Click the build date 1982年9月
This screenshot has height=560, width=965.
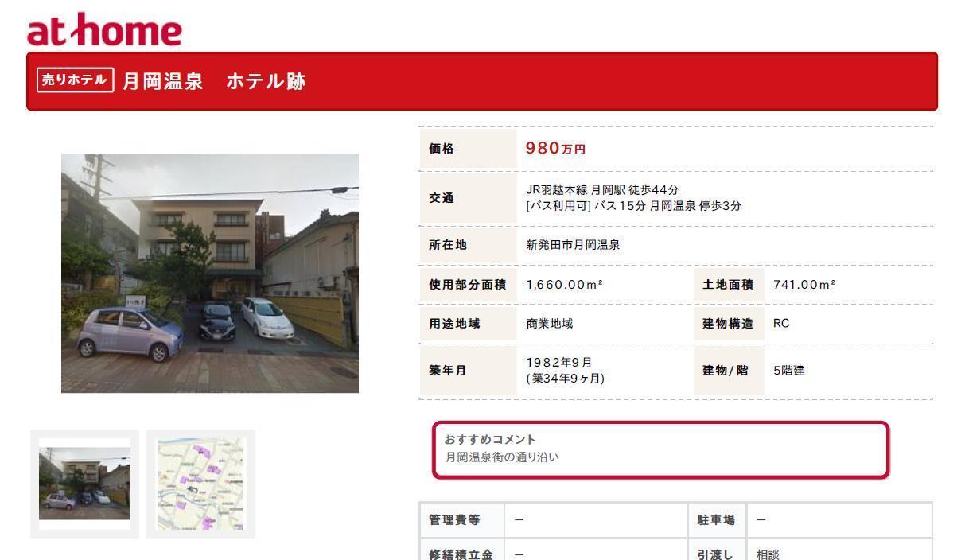click(560, 363)
